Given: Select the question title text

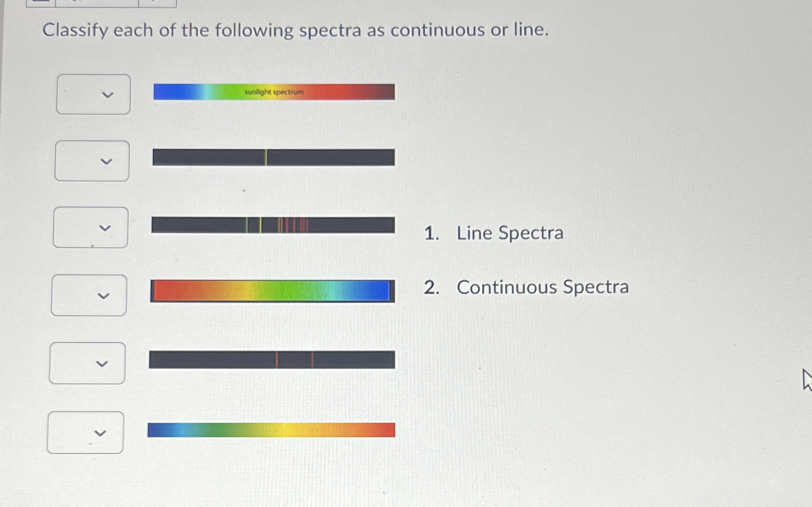Looking at the screenshot, I should click(296, 30).
